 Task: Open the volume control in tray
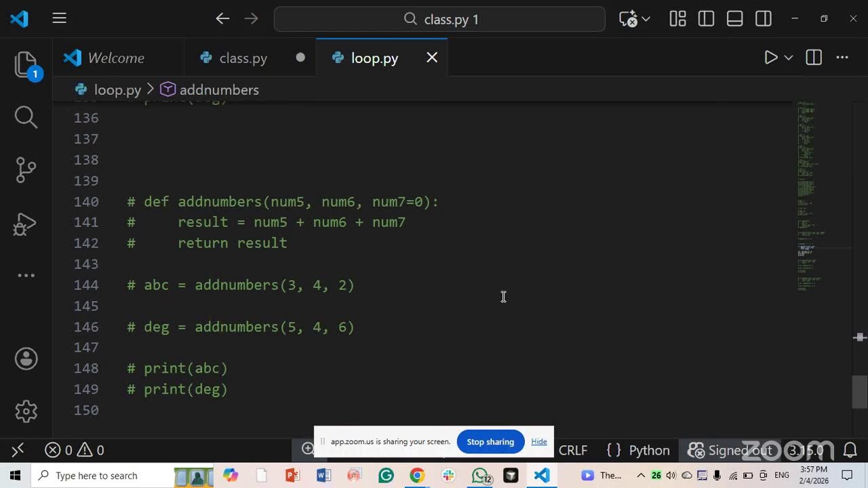[x=671, y=476]
